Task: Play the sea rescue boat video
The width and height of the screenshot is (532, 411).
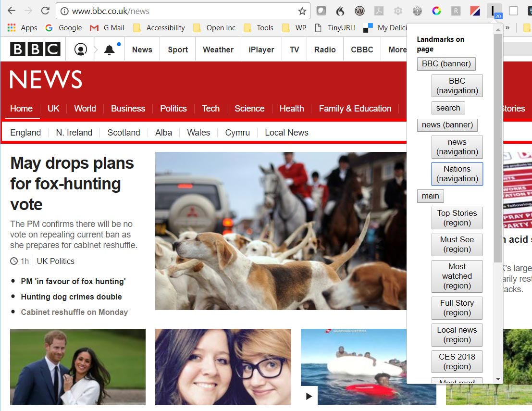Action: point(309,396)
